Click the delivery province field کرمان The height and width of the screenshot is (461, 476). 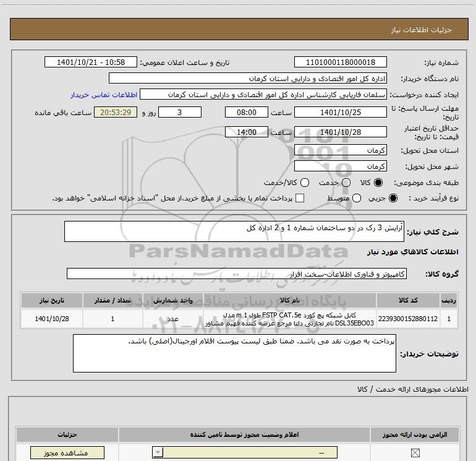(340, 150)
